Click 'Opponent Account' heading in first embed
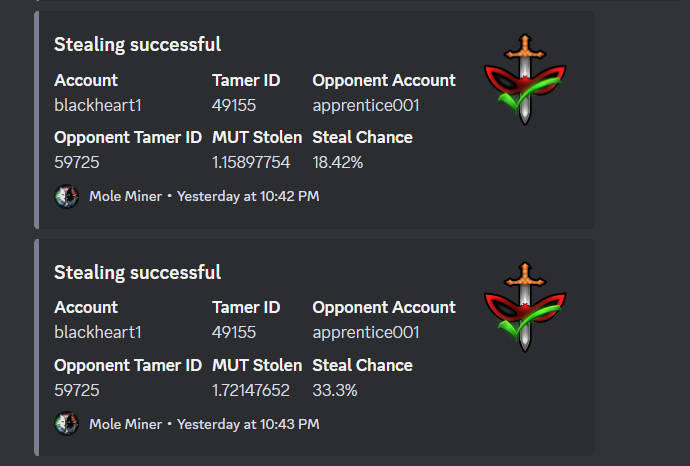The width and height of the screenshot is (690, 466). click(x=384, y=81)
